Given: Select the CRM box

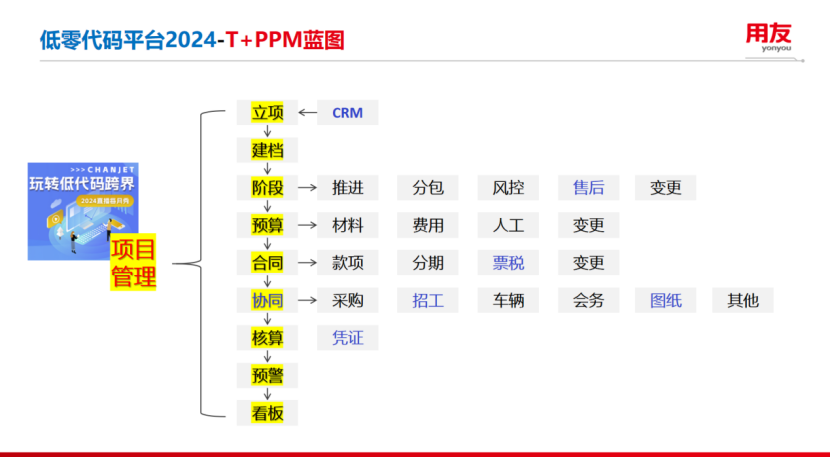Looking at the screenshot, I should tap(348, 112).
